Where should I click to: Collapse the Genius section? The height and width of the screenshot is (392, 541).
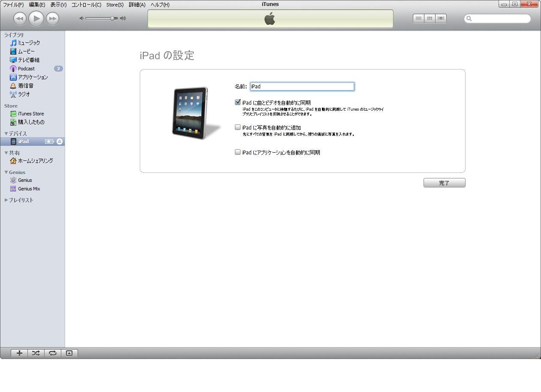pos(6,172)
